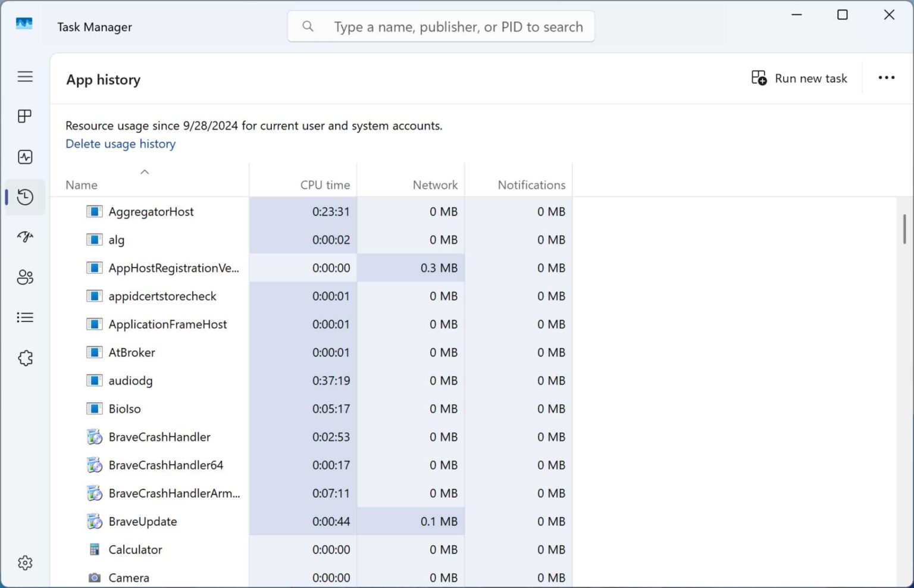Sort by the CPU time column

point(325,184)
